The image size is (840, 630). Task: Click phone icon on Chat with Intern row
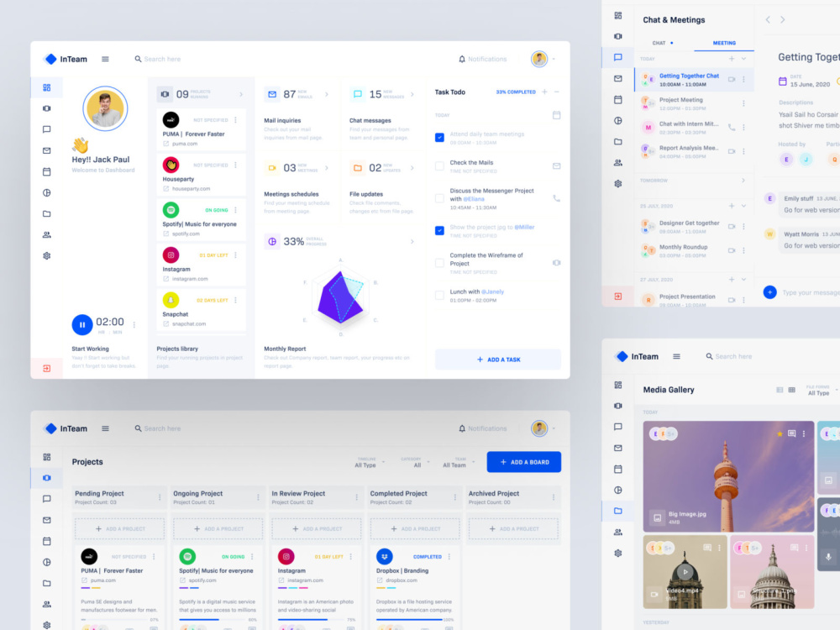[732, 127]
